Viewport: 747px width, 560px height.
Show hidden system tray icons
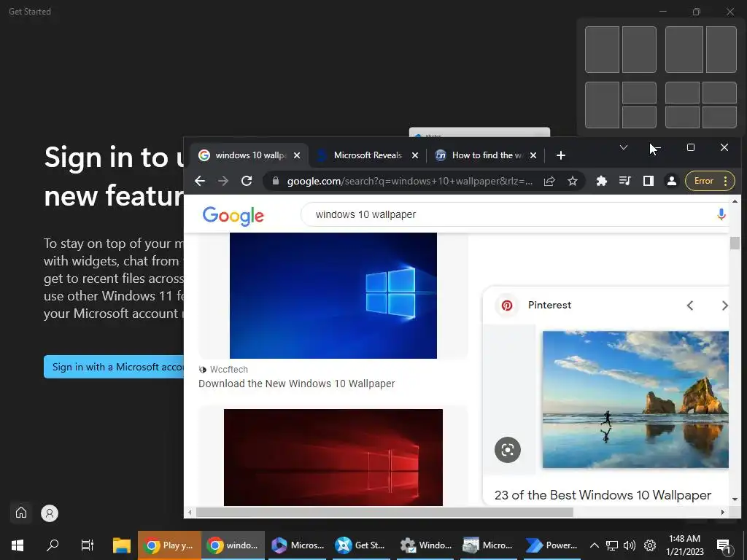click(x=594, y=545)
